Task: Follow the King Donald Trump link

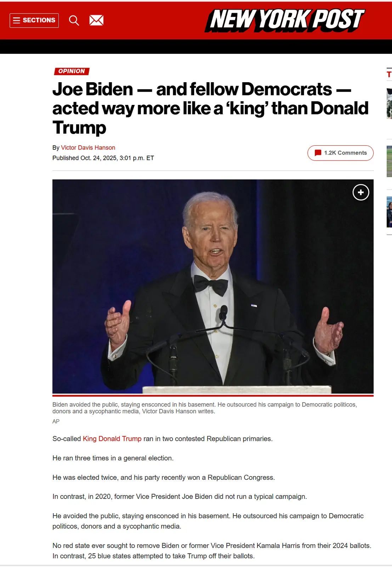Action: coord(112,439)
